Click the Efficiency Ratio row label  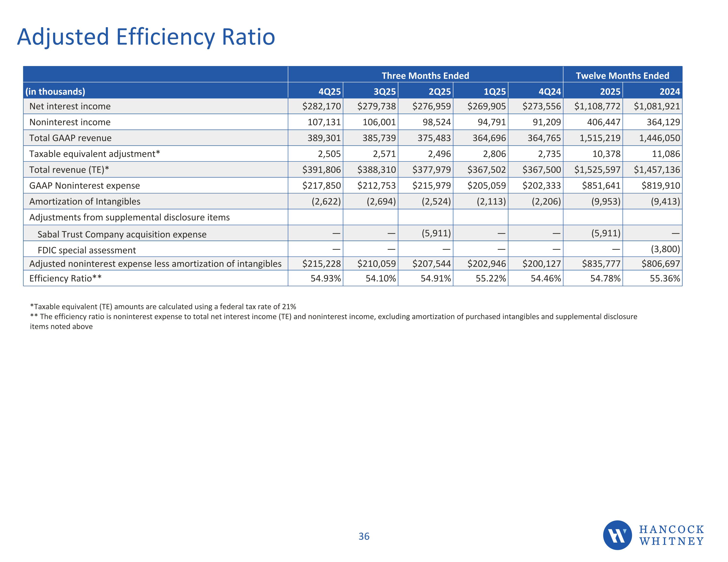(65, 278)
